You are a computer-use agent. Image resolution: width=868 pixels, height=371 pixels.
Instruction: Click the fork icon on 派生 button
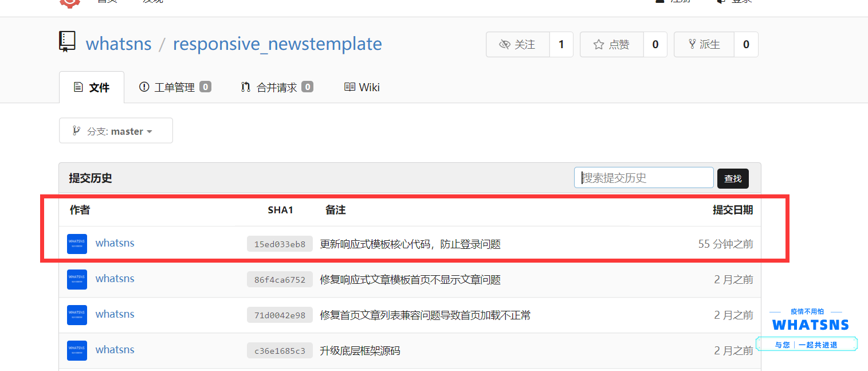(692, 44)
